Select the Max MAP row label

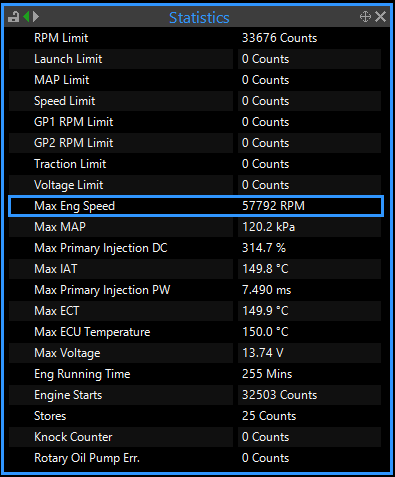coord(60,227)
